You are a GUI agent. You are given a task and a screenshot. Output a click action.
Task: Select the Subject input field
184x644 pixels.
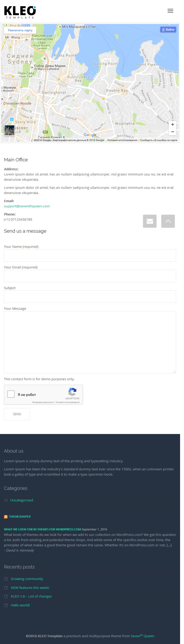(90, 297)
